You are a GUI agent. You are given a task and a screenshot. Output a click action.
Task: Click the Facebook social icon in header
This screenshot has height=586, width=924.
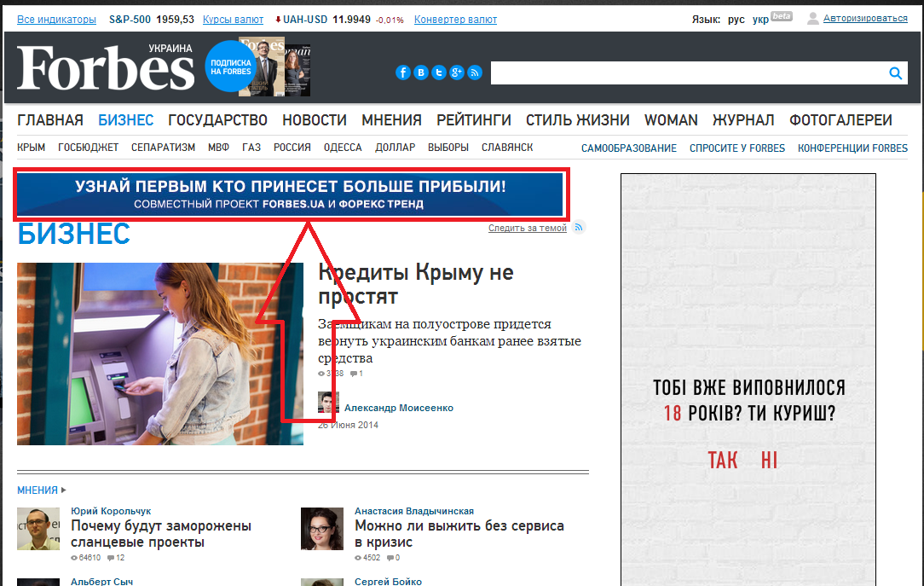[x=403, y=73]
